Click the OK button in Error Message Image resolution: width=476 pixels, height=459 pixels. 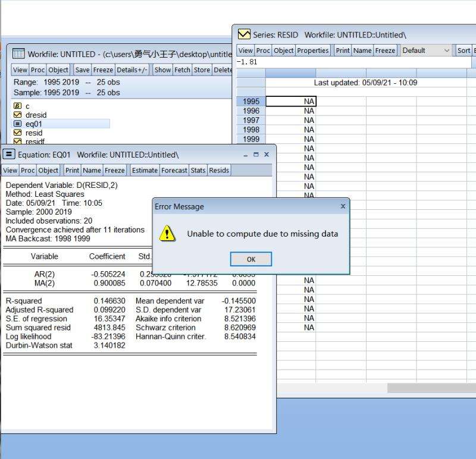click(250, 259)
